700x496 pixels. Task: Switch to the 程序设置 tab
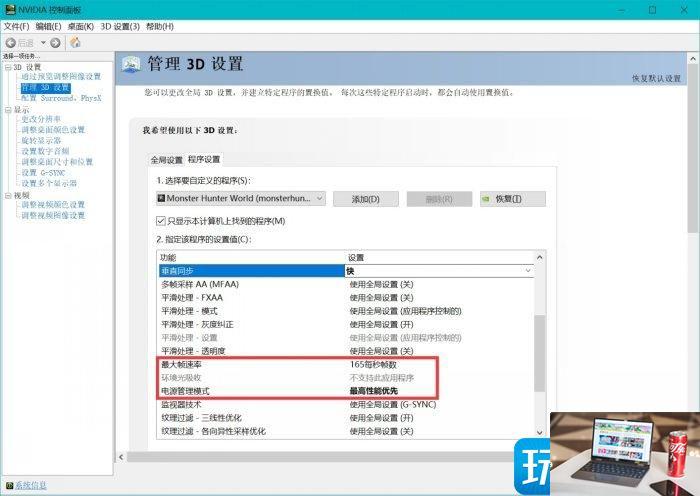204,159
